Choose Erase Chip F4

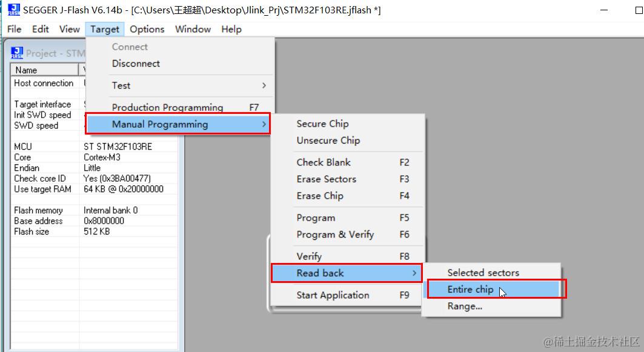tap(348, 196)
